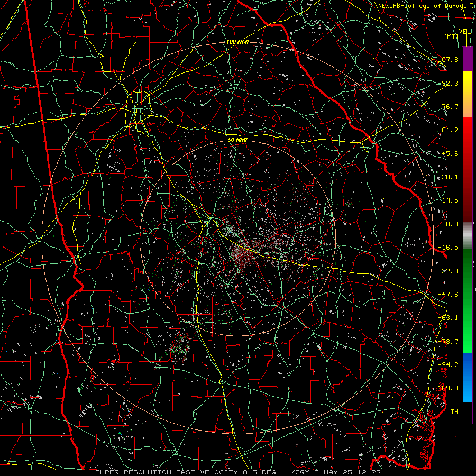
Task: Click the 76.7 velocity scale value
Action: [450, 106]
